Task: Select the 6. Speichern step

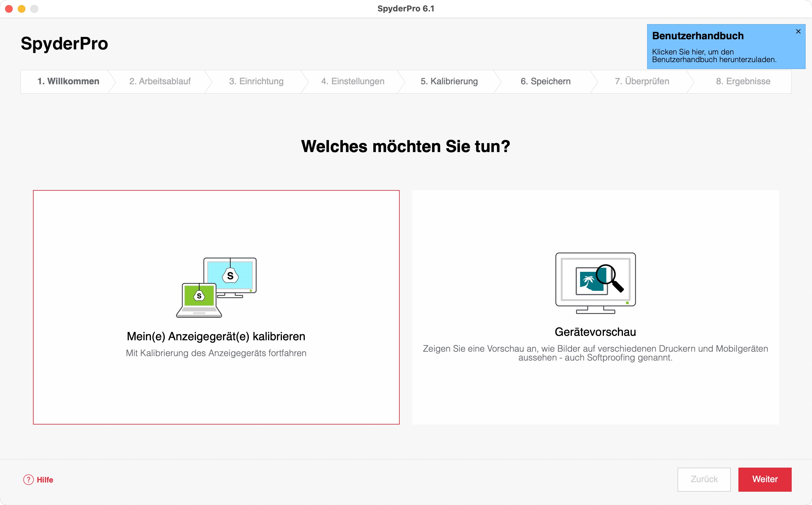Action: [545, 81]
